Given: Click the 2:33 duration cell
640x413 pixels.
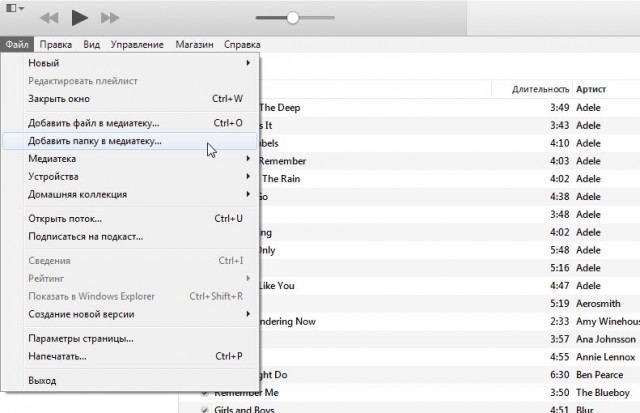Looking at the screenshot, I should [560, 322].
